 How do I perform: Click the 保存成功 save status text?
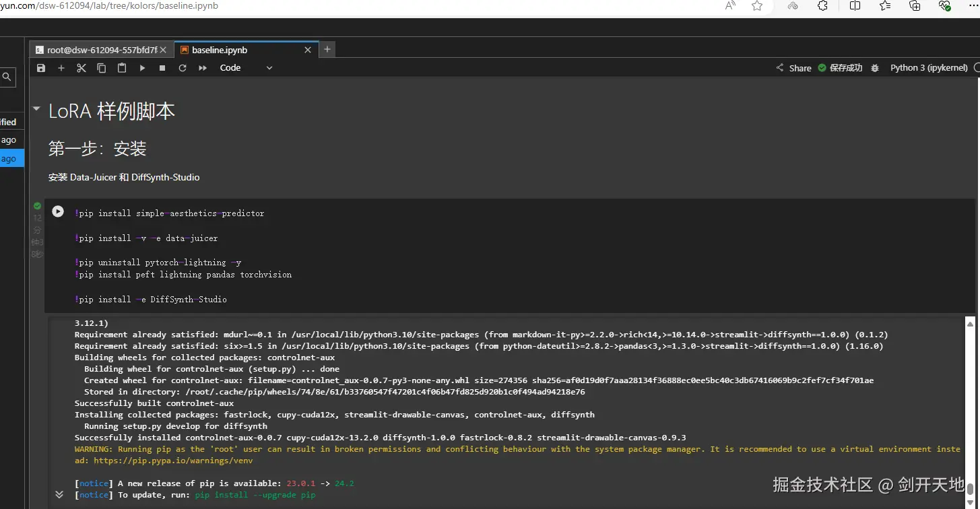[x=846, y=68]
